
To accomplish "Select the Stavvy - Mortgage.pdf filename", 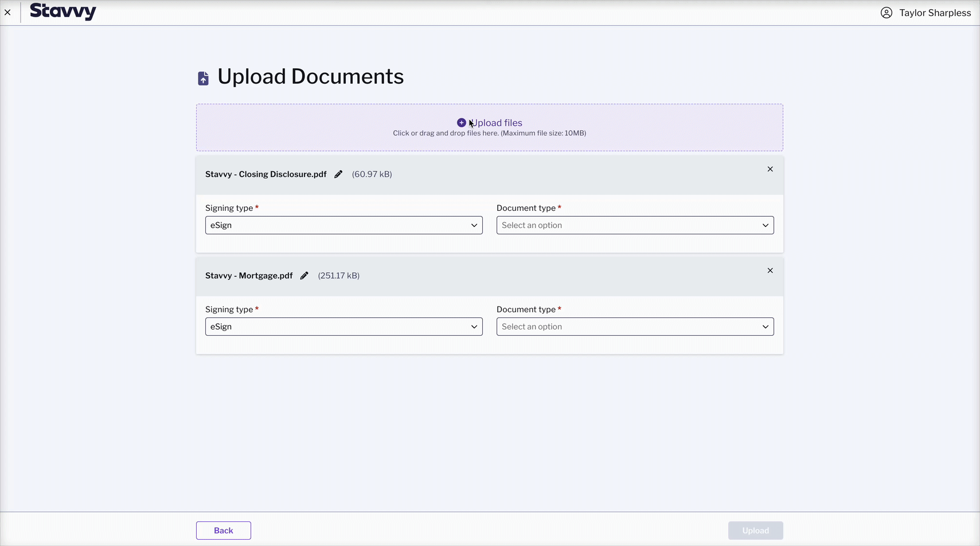I will tap(249, 276).
